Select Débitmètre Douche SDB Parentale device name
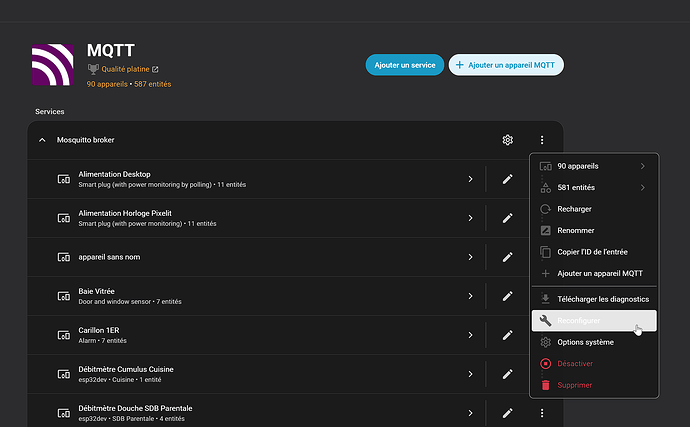This screenshot has height=427, width=690. coord(136,409)
